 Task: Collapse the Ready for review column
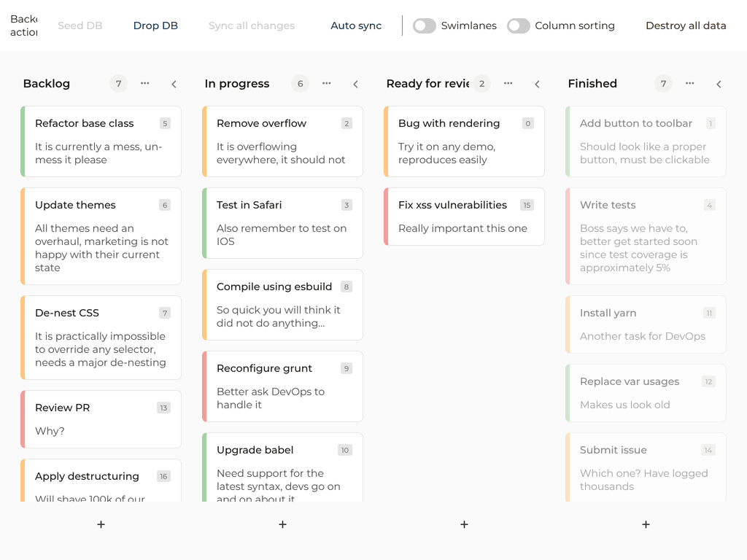(x=538, y=85)
